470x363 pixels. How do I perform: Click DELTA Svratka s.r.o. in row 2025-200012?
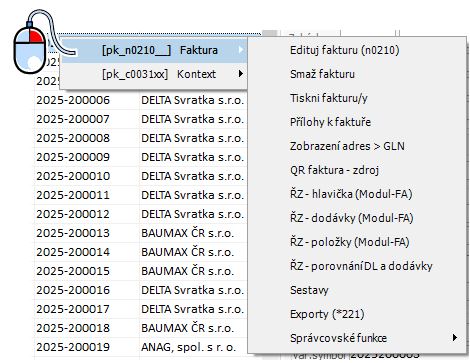[192, 214]
